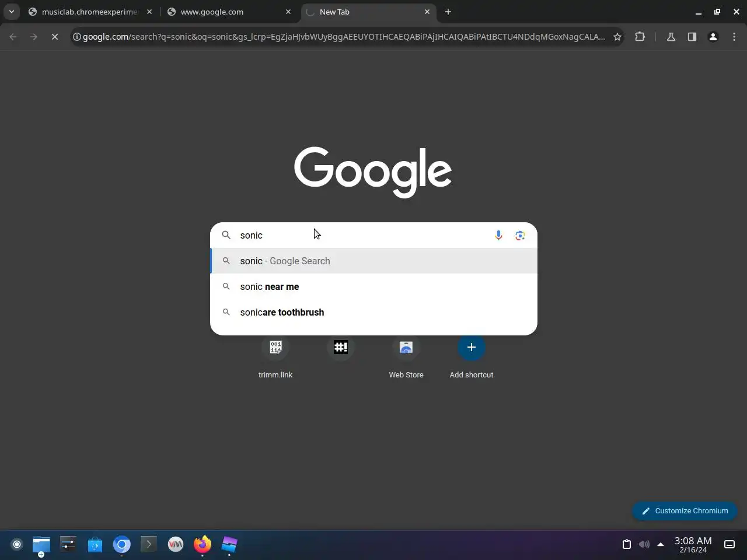This screenshot has width=747, height=560.
Task: Click the volume speaker tray icon
Action: (644, 544)
